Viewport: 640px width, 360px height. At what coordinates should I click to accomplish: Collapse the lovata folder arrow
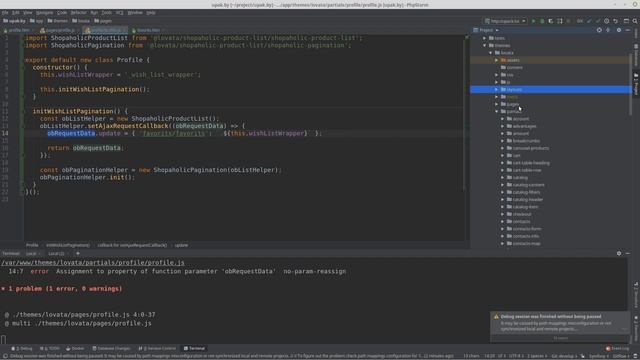pyautogui.click(x=491, y=53)
